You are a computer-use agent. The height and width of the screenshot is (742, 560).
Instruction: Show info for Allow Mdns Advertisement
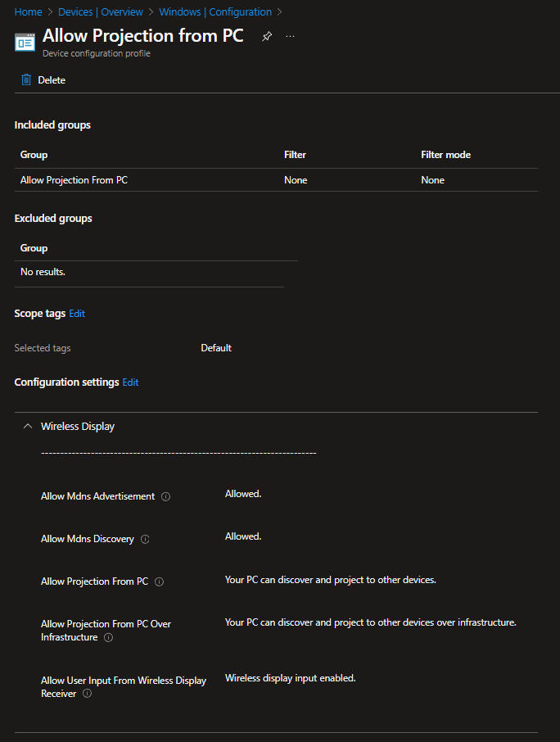165,496
